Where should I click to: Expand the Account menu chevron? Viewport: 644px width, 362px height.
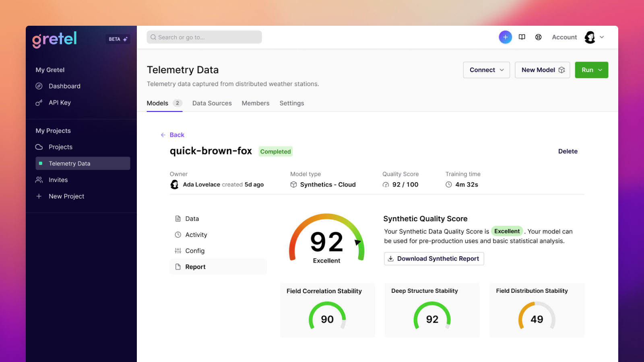click(x=602, y=37)
